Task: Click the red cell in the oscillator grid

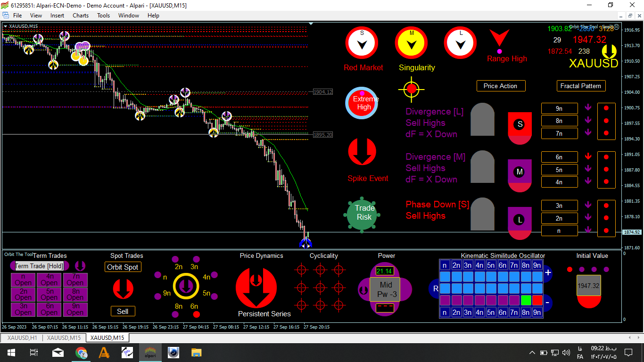Action: 537,300
